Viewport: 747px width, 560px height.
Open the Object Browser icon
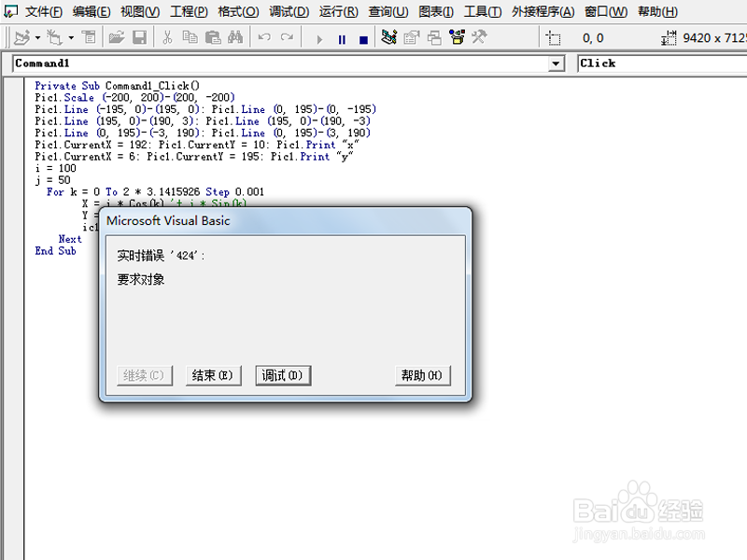(x=458, y=37)
